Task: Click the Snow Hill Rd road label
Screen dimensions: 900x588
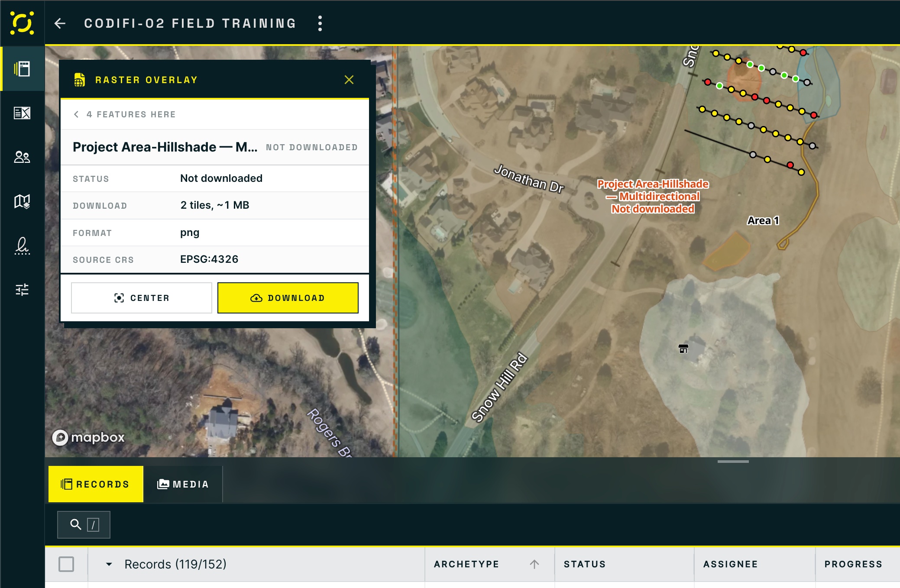Action: tap(499, 387)
